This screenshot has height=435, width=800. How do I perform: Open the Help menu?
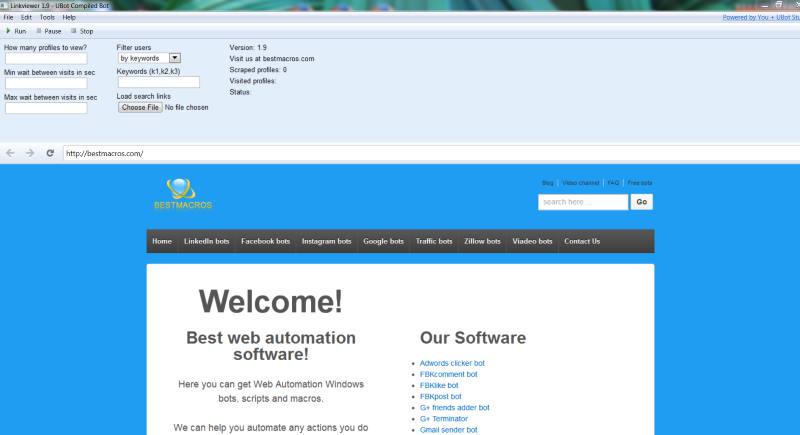click(x=69, y=17)
